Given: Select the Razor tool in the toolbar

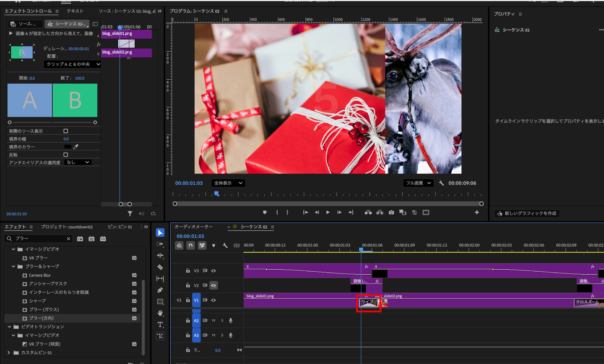Looking at the screenshot, I should click(160, 267).
